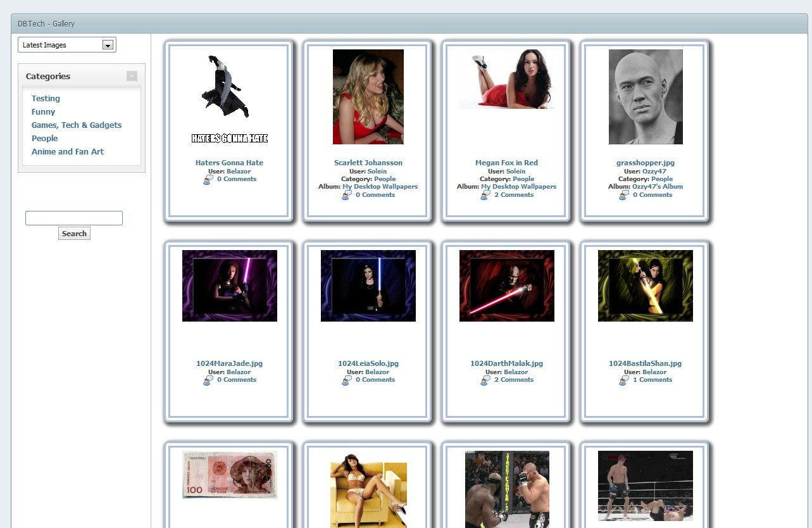Click comment icon under 1024MaraJade.jpg
The image size is (812, 528).
208,380
